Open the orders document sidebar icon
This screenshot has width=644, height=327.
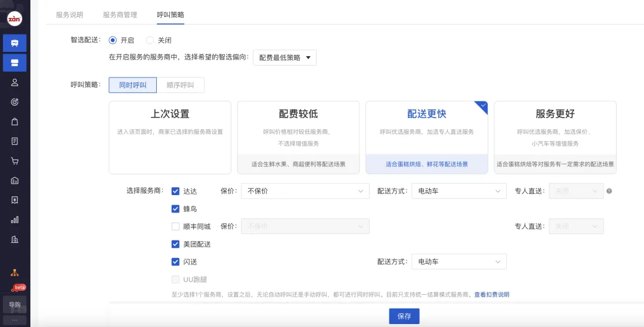15,141
